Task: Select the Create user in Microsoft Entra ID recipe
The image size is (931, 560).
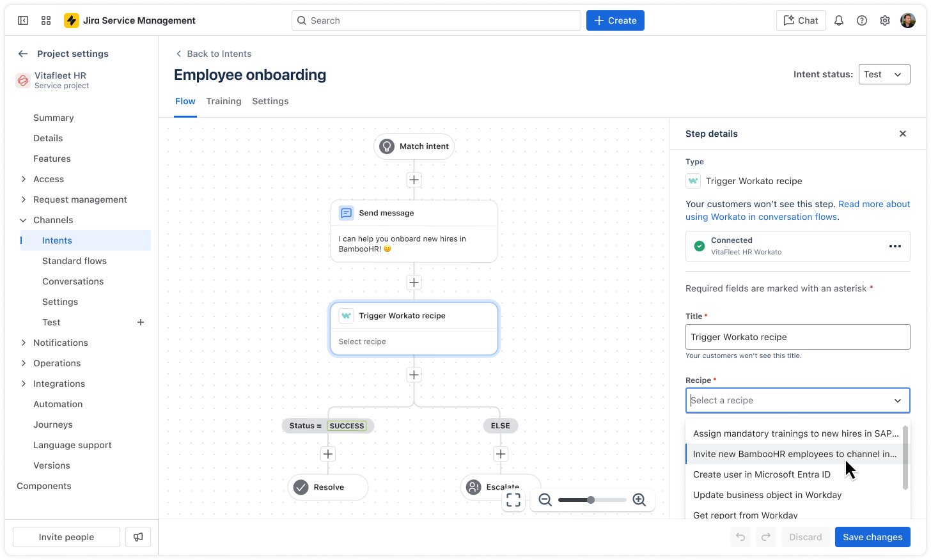Action: pos(762,474)
